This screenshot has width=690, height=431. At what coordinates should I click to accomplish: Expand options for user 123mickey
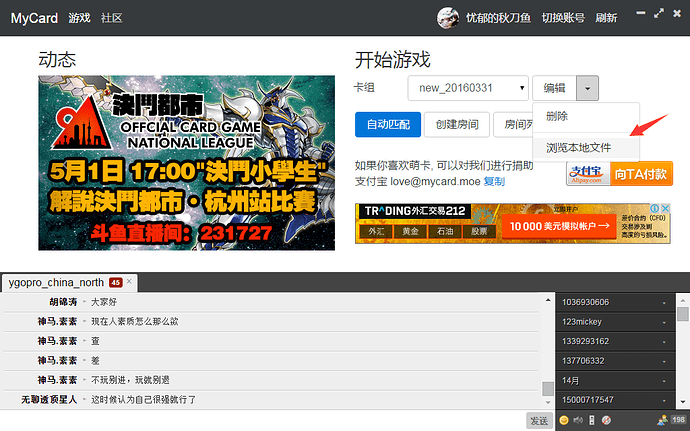664,321
